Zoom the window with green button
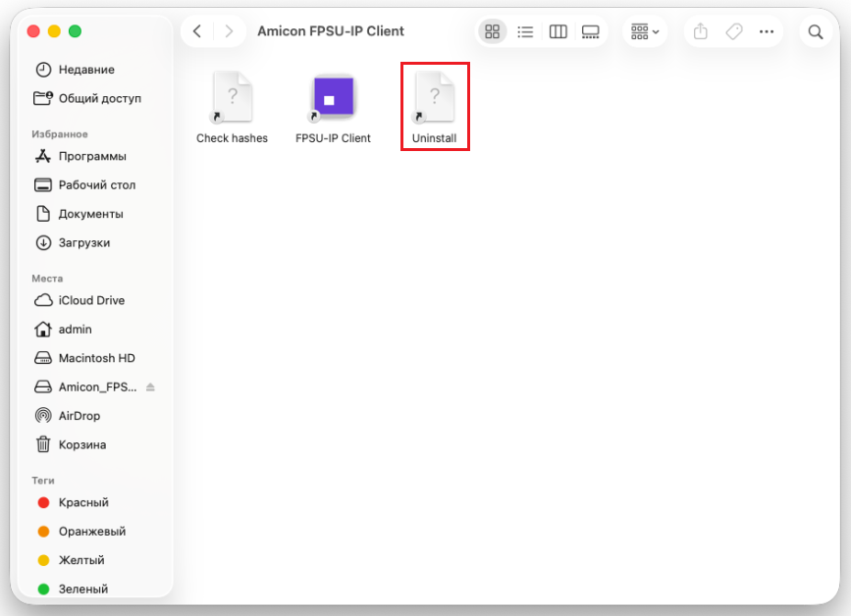The image size is (851, 616). coord(75,31)
